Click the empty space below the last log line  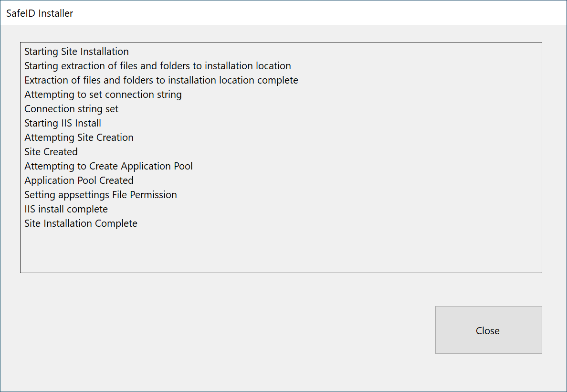281,251
